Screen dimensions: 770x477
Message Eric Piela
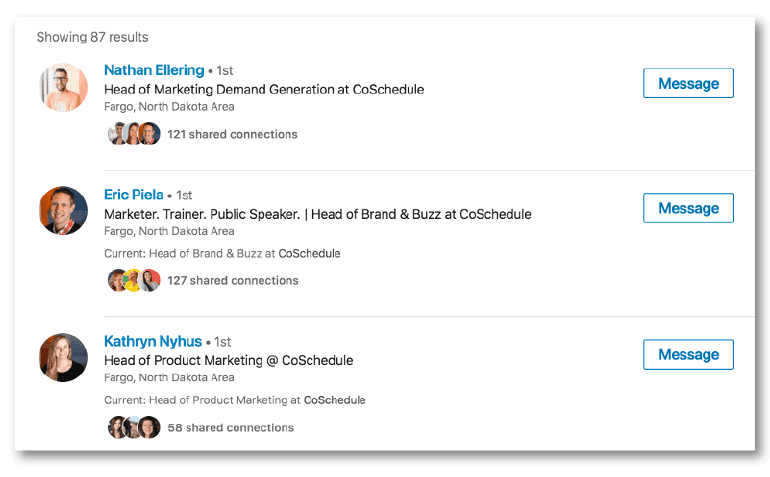pyautogui.click(x=688, y=208)
